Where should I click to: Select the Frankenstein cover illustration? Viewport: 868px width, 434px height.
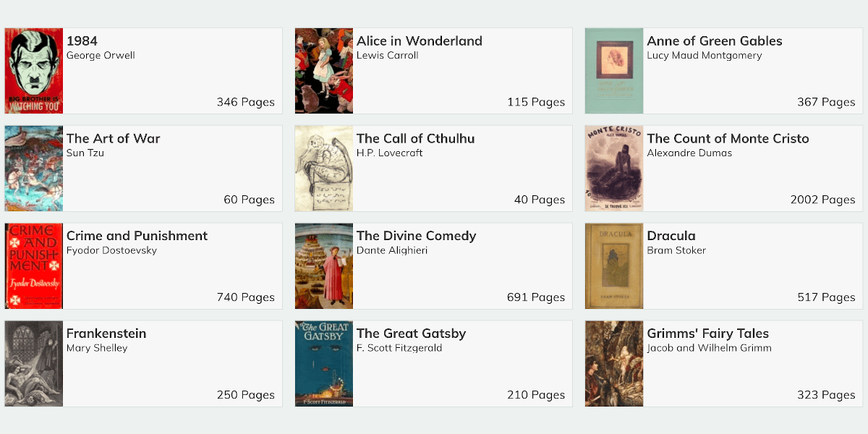34,364
